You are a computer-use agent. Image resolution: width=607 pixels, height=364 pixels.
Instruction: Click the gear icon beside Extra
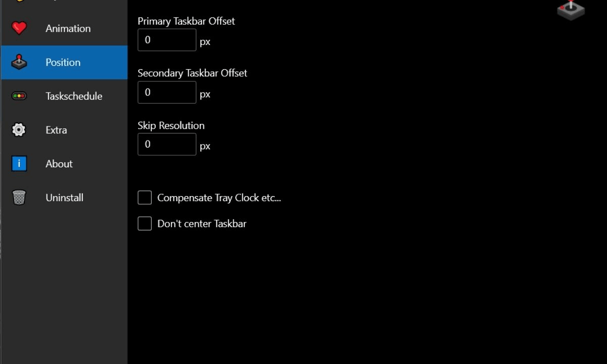tap(19, 130)
